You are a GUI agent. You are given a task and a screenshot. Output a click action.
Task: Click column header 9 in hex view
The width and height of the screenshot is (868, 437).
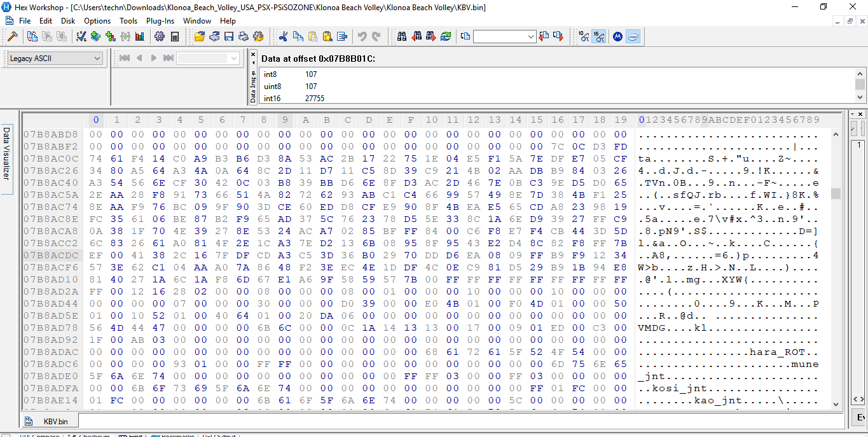click(284, 120)
